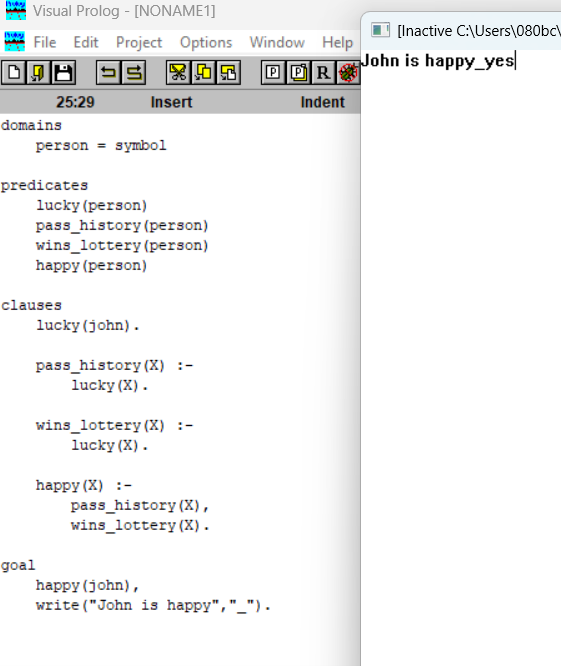The width and height of the screenshot is (561, 666).
Task: Click the Visual Prolog - [NONAME1] title
Action: pos(124,11)
